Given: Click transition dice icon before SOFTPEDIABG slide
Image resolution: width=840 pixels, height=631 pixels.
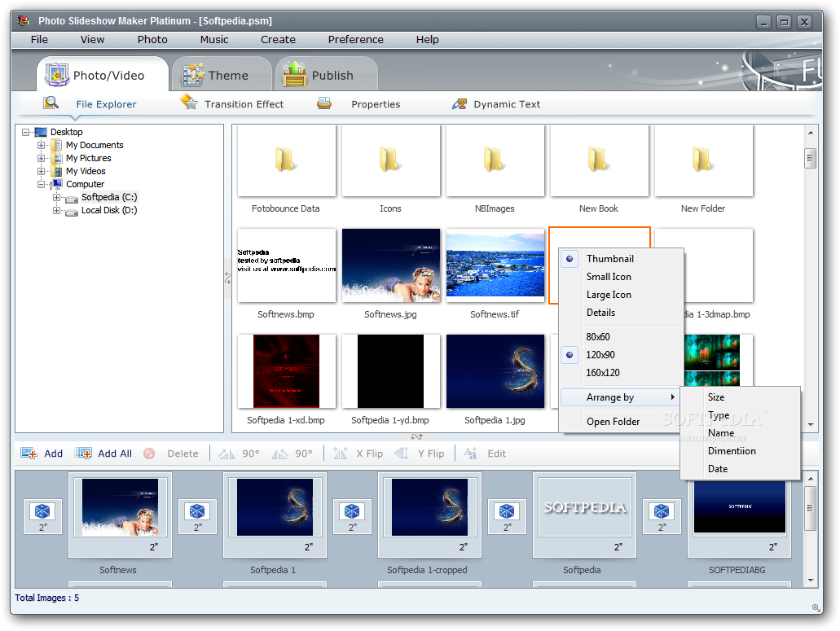Looking at the screenshot, I should 662,511.
